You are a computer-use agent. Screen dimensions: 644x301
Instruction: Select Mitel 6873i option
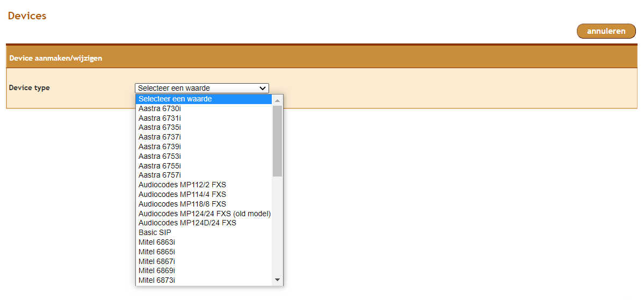click(x=204, y=280)
